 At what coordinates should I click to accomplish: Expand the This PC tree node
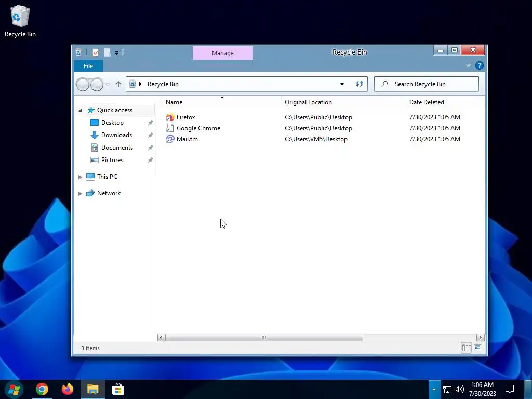tap(80, 177)
